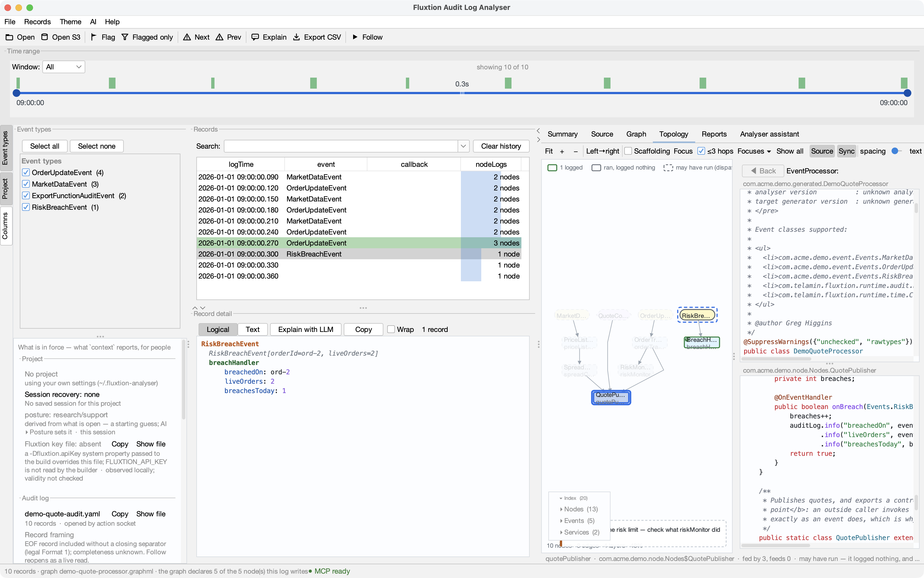The height and width of the screenshot is (578, 924).
Task: Click Select all button
Action: point(45,146)
